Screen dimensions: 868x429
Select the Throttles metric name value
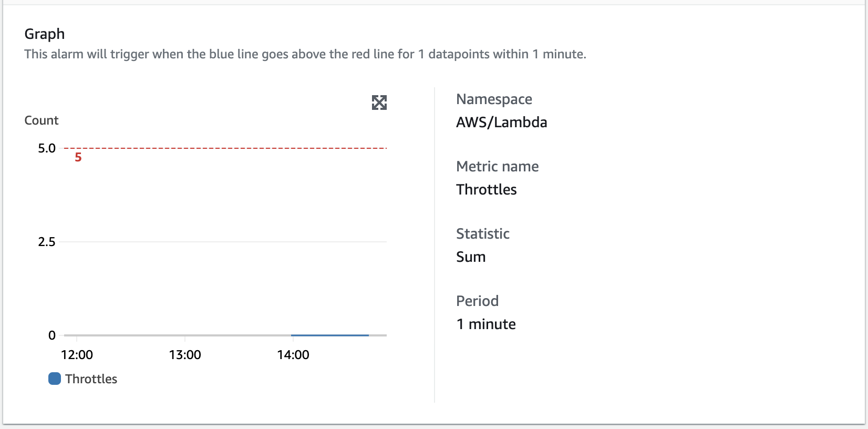click(x=486, y=190)
